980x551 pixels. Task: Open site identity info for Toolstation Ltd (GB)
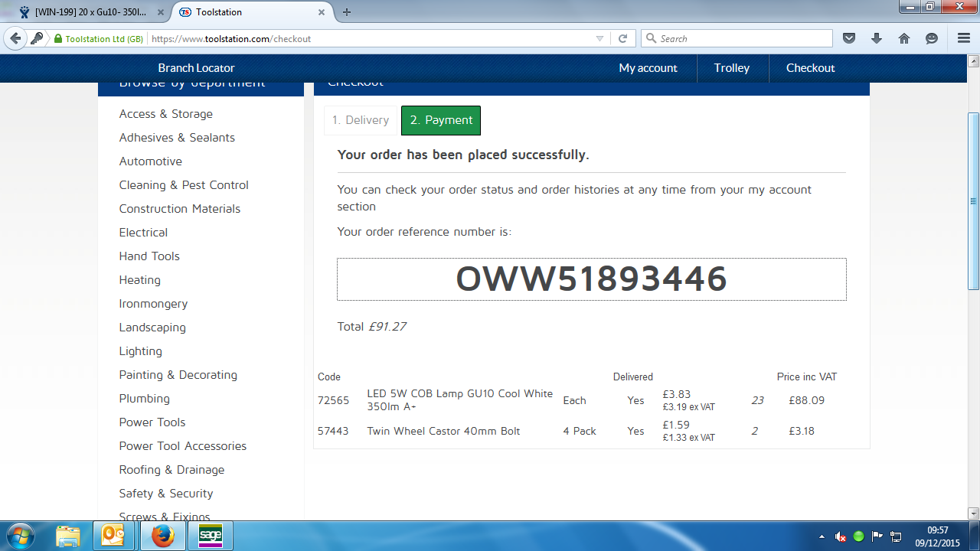98,39
